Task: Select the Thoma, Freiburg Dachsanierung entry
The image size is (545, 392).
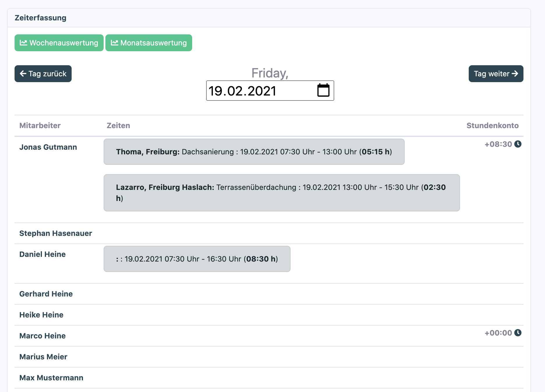Action: coord(254,152)
